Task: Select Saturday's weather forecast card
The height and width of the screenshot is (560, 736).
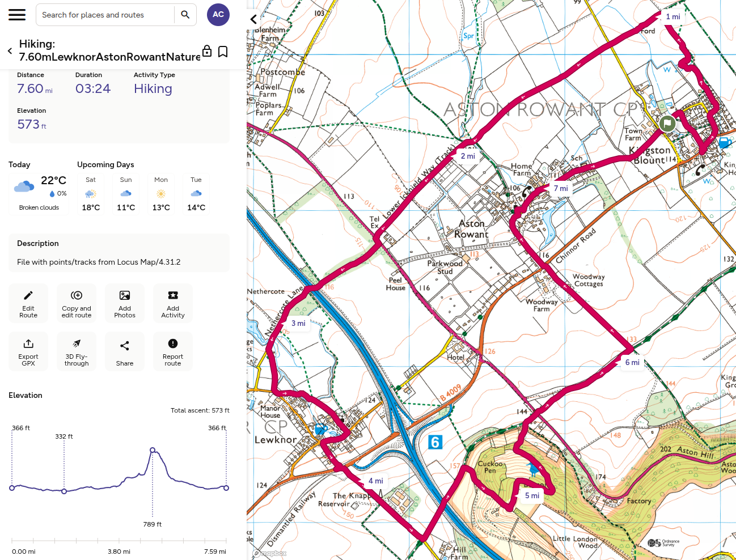Action: [91, 194]
